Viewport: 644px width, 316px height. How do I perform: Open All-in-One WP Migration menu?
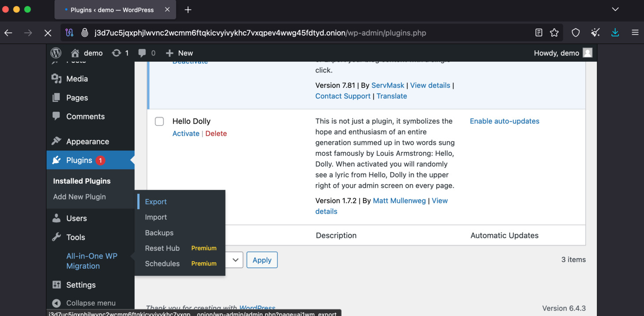click(x=92, y=261)
